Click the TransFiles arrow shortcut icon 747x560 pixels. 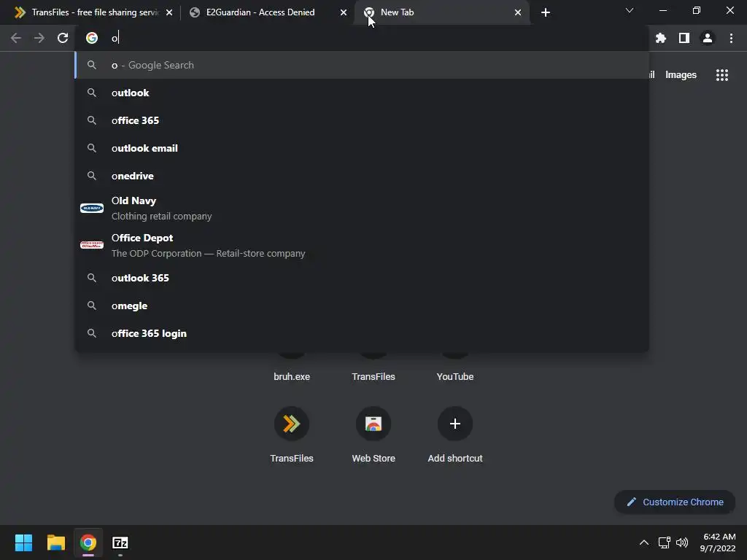pos(292,424)
